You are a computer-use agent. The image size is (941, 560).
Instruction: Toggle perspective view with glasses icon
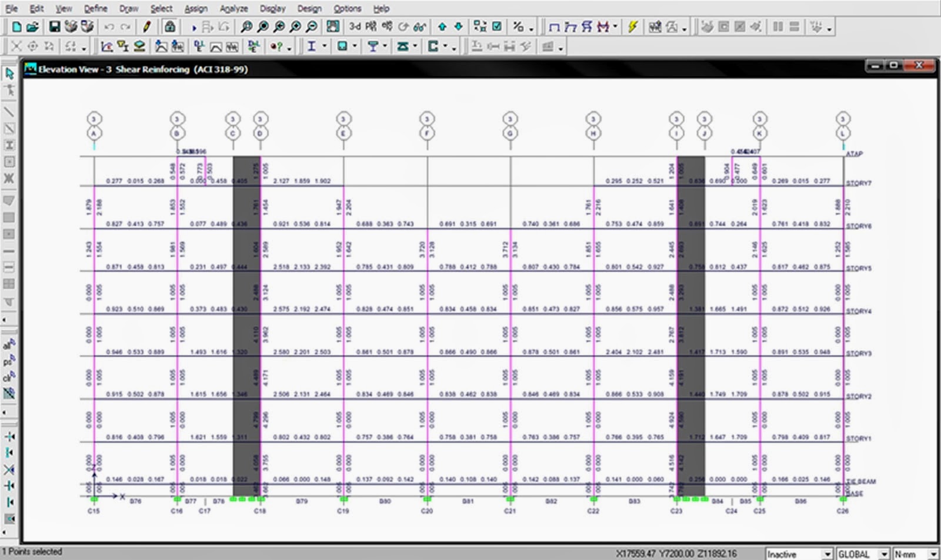coord(419,27)
